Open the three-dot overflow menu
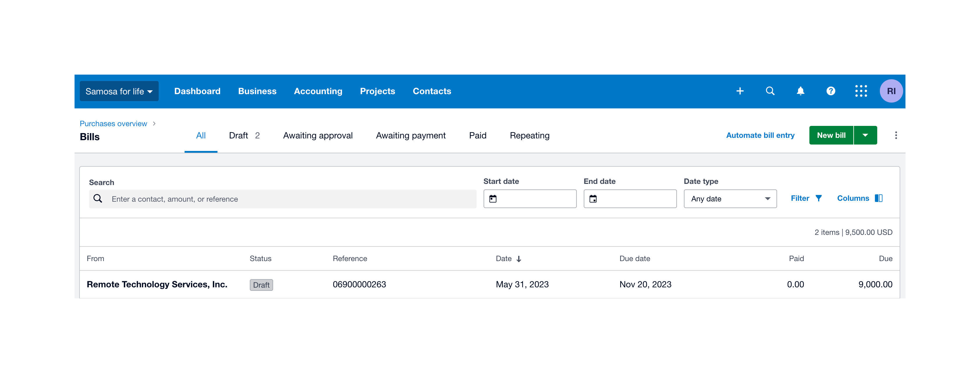Viewport: 980px width, 373px height. (896, 135)
